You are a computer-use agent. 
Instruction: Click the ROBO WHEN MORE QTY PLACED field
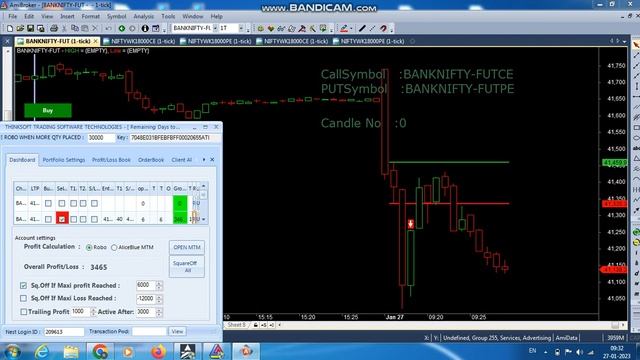tap(101, 138)
